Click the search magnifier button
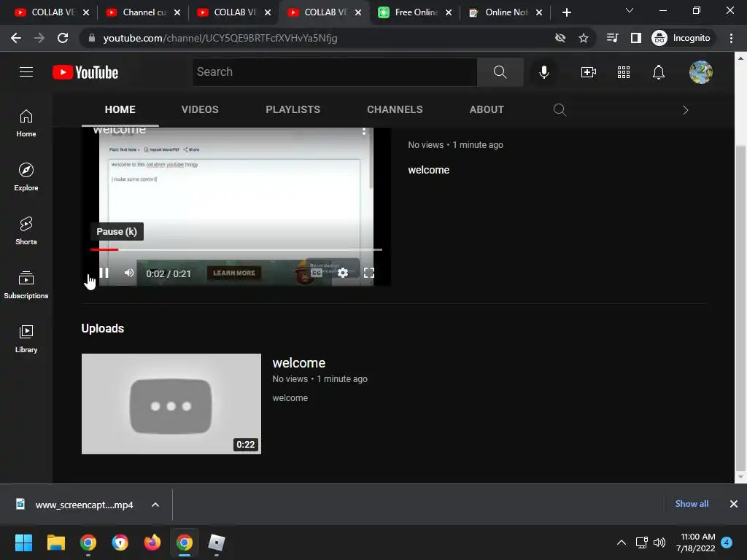 pos(500,72)
